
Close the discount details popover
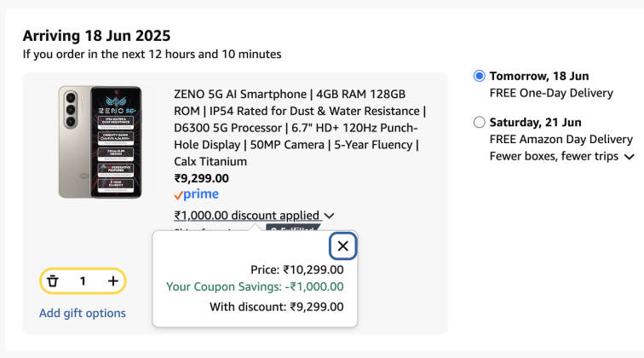click(342, 246)
